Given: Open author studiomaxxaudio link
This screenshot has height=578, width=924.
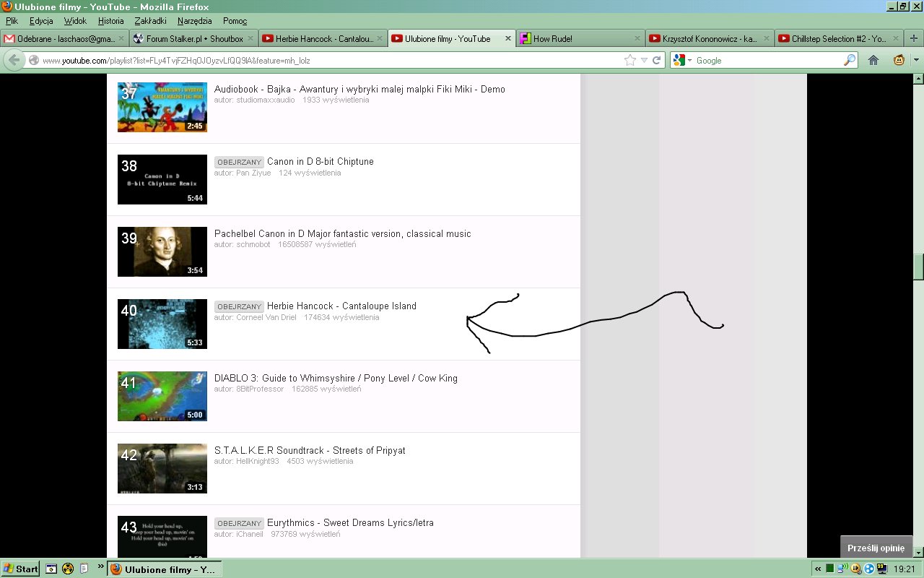Looking at the screenshot, I should 266,100.
